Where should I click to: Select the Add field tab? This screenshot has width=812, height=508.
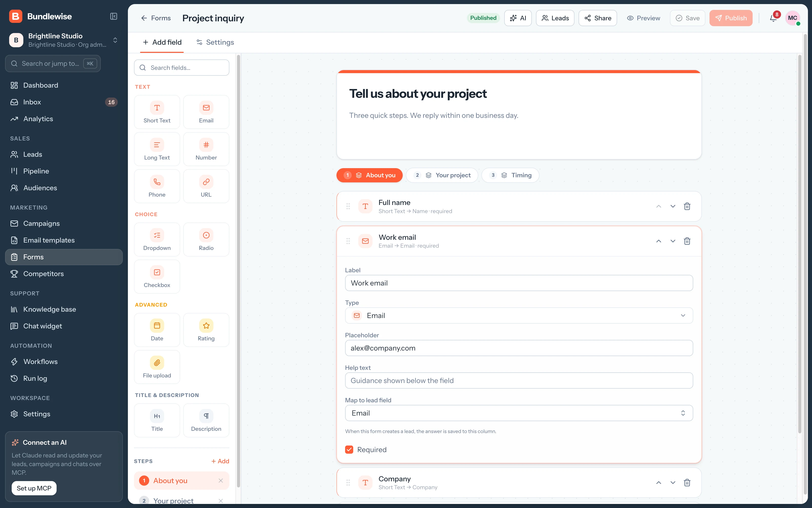pos(162,42)
